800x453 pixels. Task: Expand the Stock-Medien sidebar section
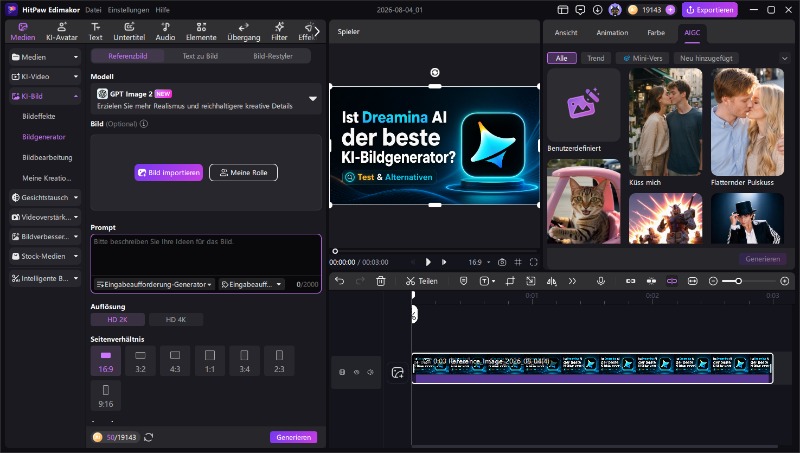click(x=45, y=256)
